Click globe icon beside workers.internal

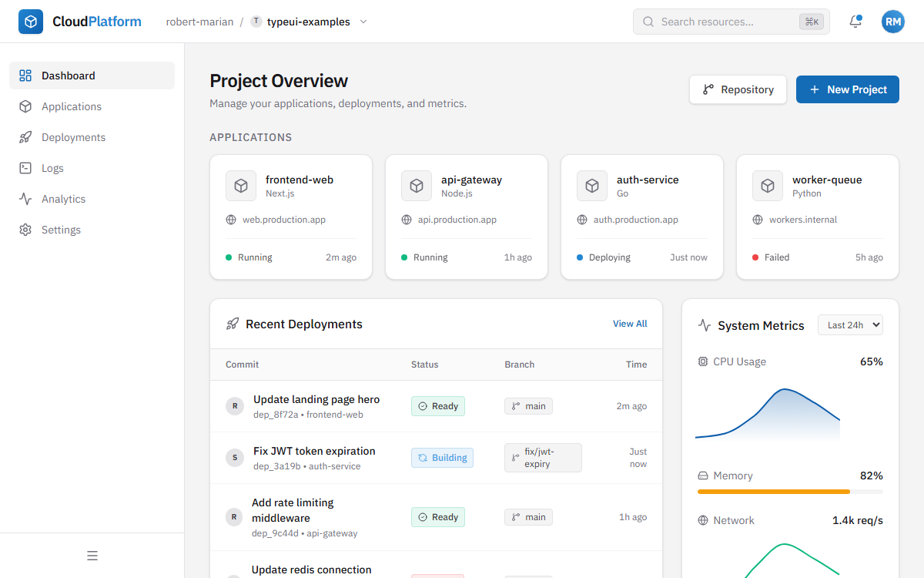click(758, 220)
